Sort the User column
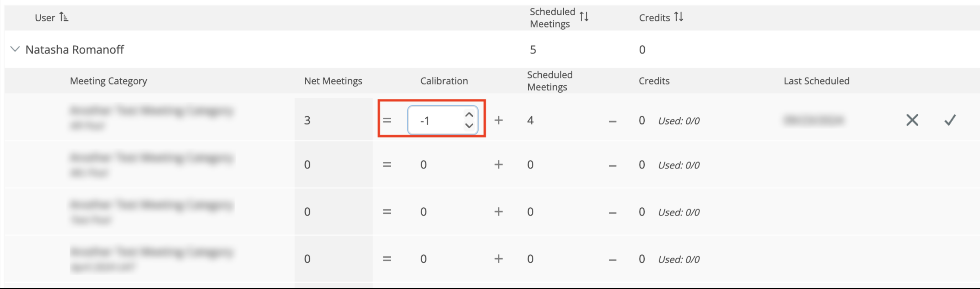 pyautogui.click(x=63, y=17)
